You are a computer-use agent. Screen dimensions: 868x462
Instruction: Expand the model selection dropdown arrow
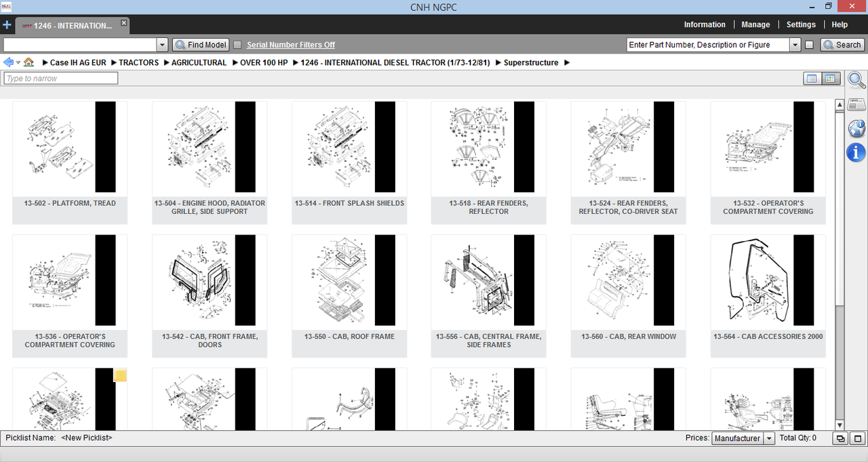pyautogui.click(x=162, y=45)
